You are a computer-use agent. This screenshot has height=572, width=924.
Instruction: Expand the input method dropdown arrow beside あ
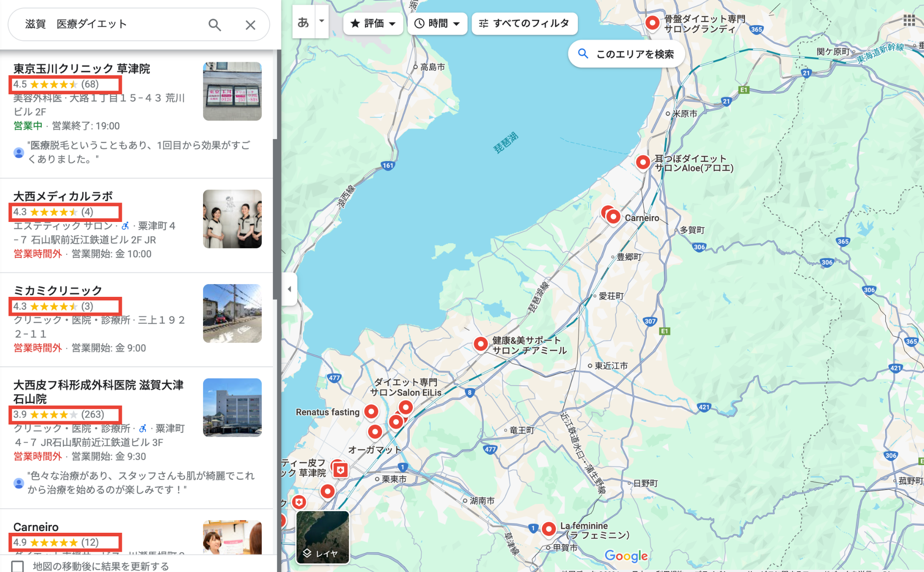tap(322, 21)
